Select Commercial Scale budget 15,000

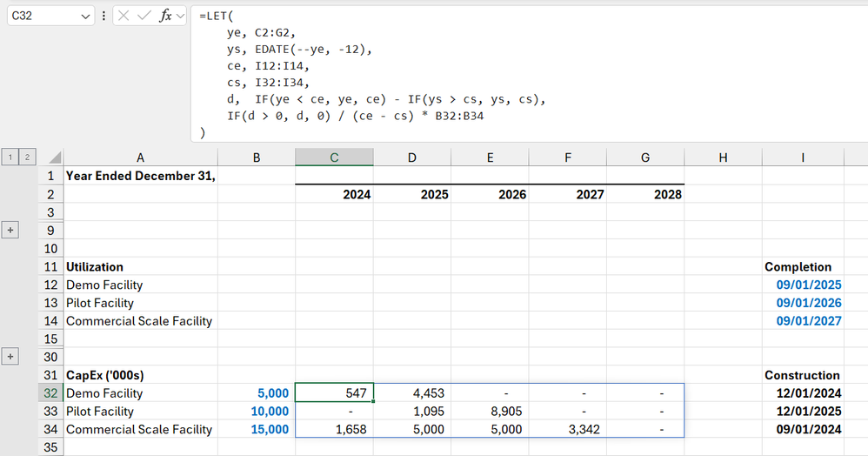pyautogui.click(x=257, y=429)
